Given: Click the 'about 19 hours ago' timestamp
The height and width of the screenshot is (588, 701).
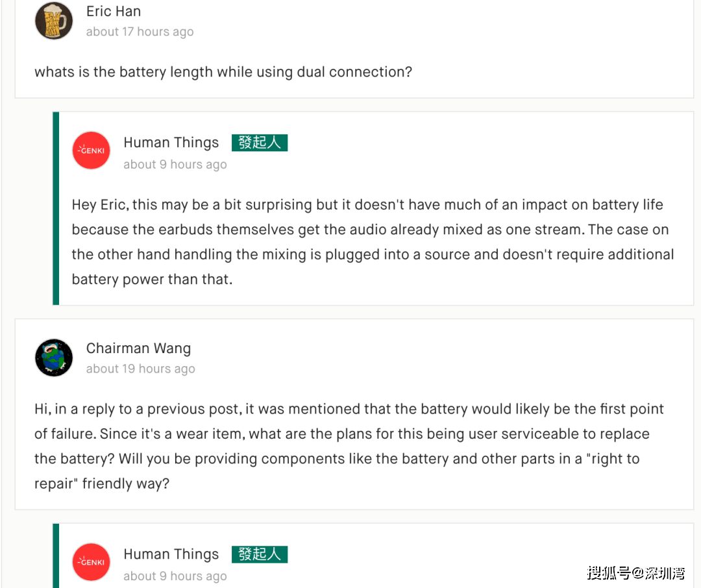Looking at the screenshot, I should tap(141, 369).
